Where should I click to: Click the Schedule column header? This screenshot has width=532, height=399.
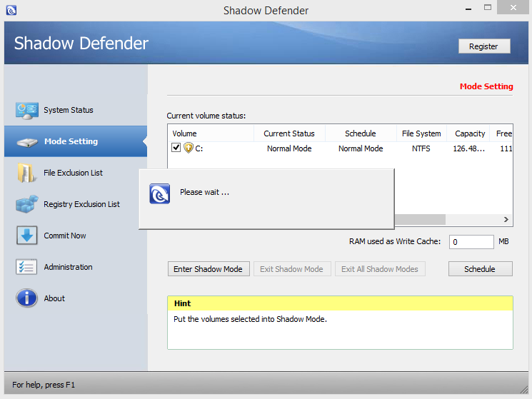361,133
